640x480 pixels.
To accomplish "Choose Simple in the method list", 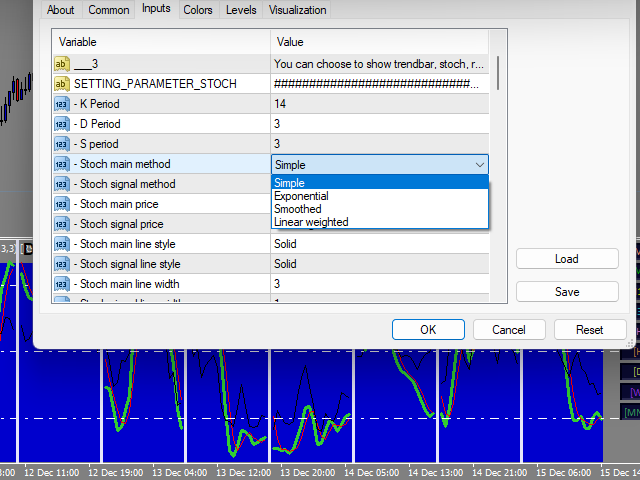I will pyautogui.click(x=380, y=182).
